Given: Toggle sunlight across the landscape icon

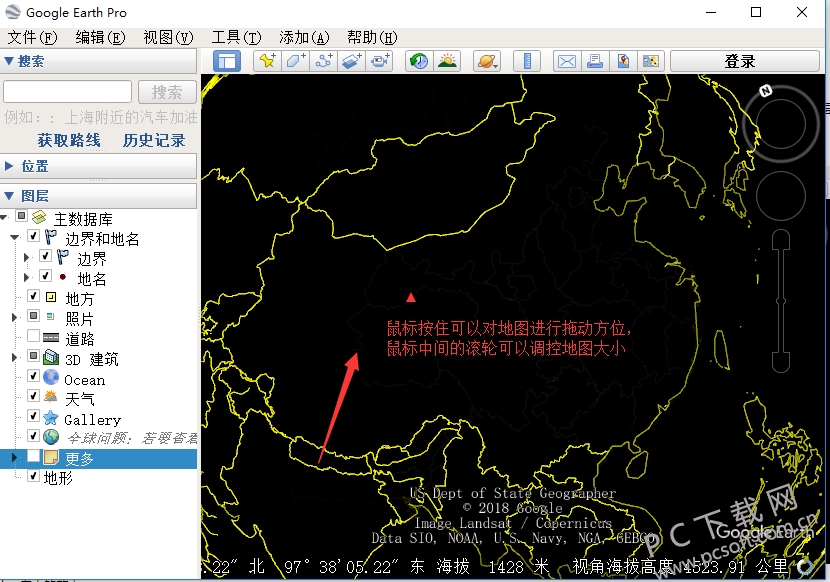Looking at the screenshot, I should pos(447,61).
